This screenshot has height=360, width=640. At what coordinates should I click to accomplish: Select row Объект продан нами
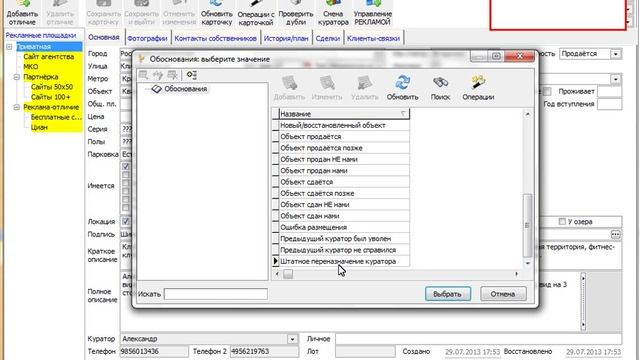point(344,171)
